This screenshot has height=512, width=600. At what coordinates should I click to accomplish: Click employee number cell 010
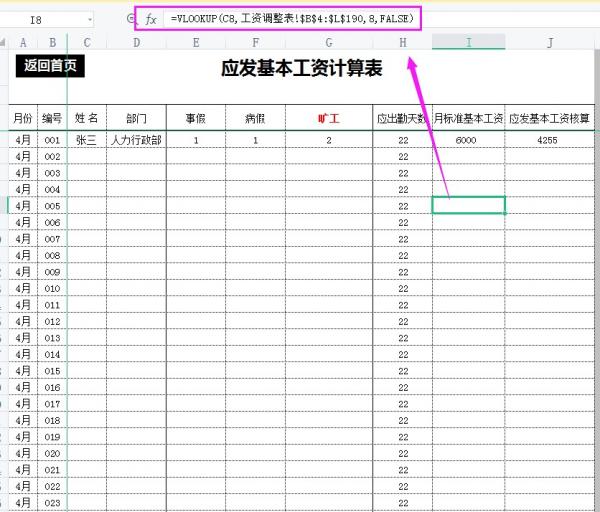[52, 289]
